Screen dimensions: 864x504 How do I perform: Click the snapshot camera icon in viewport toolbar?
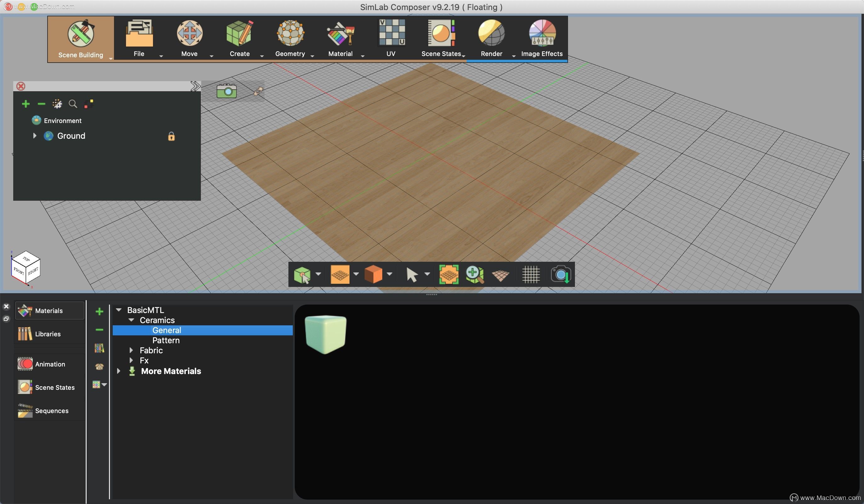(x=560, y=274)
